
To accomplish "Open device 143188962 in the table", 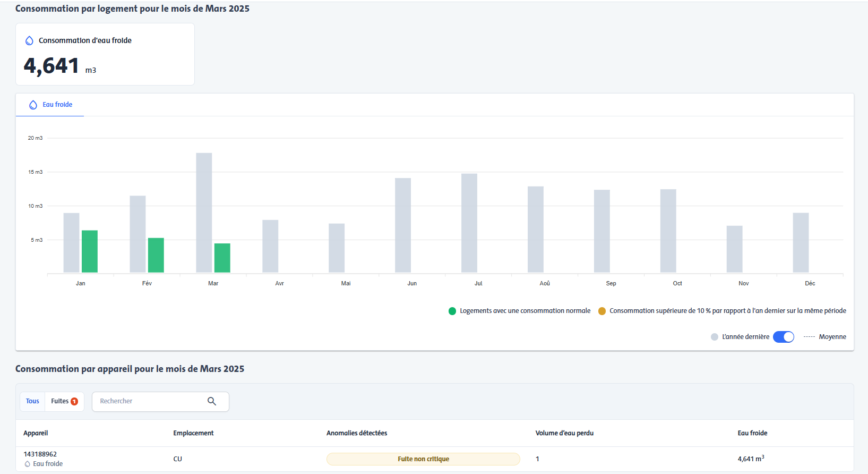I will [40, 454].
